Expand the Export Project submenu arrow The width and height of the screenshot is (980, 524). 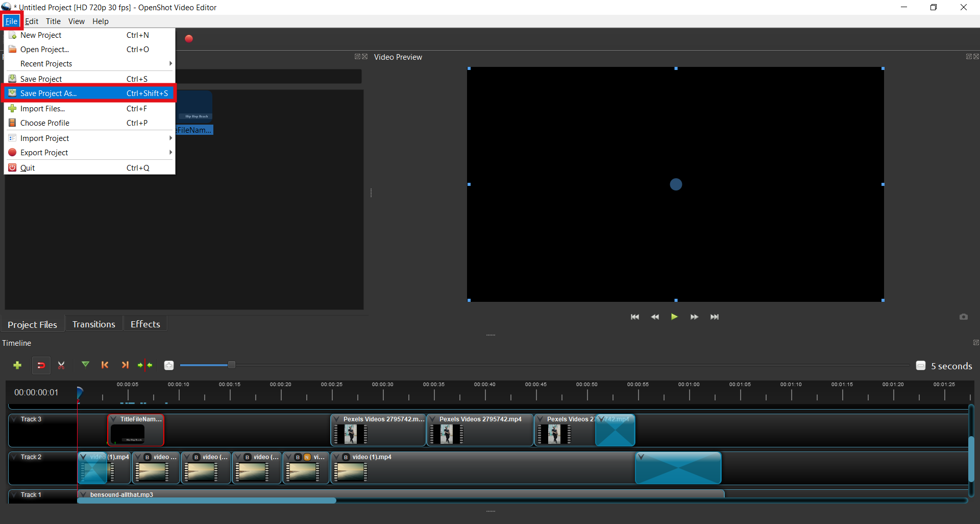[x=170, y=152]
